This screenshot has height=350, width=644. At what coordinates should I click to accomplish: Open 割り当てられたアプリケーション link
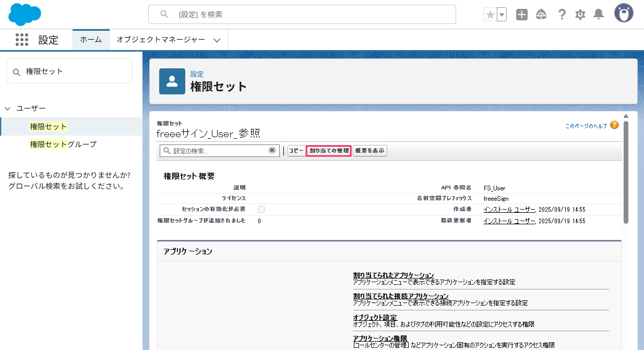(393, 275)
